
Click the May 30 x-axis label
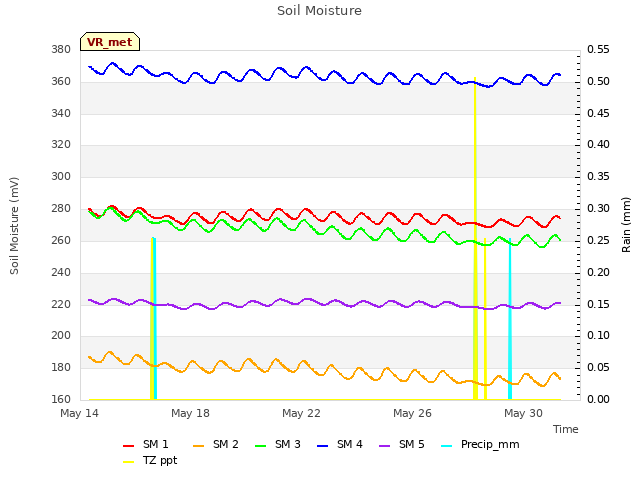[x=523, y=413]
